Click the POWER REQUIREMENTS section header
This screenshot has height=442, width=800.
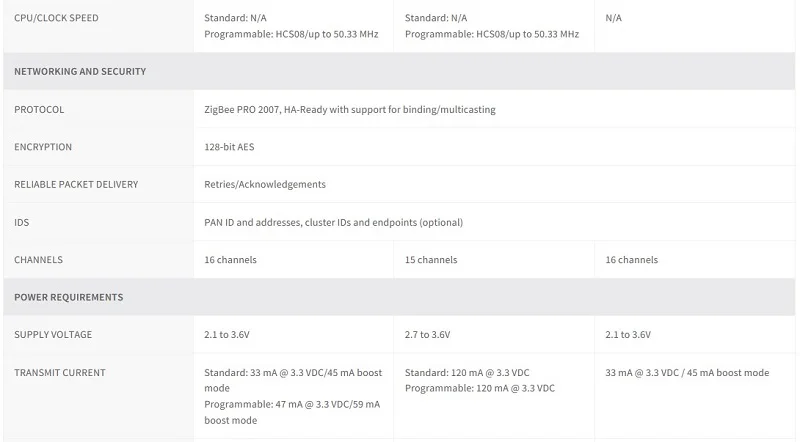[x=69, y=297]
